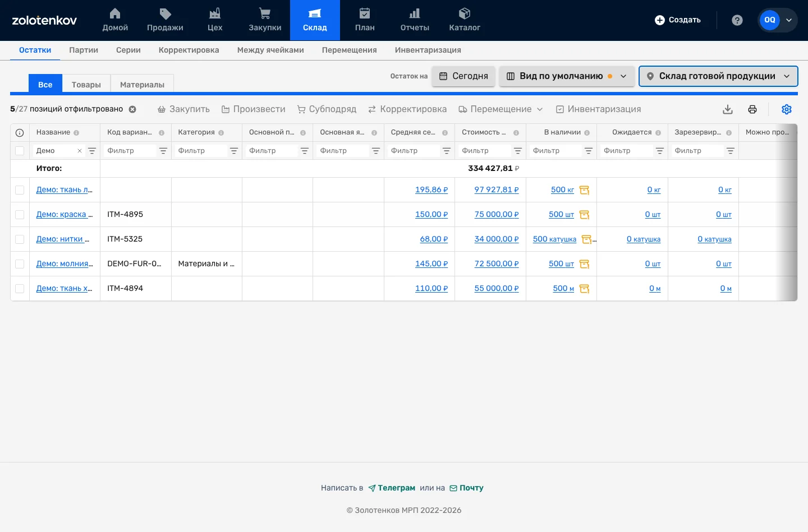Check the Демо: молния row checkbox
The image size is (808, 532).
(20, 264)
